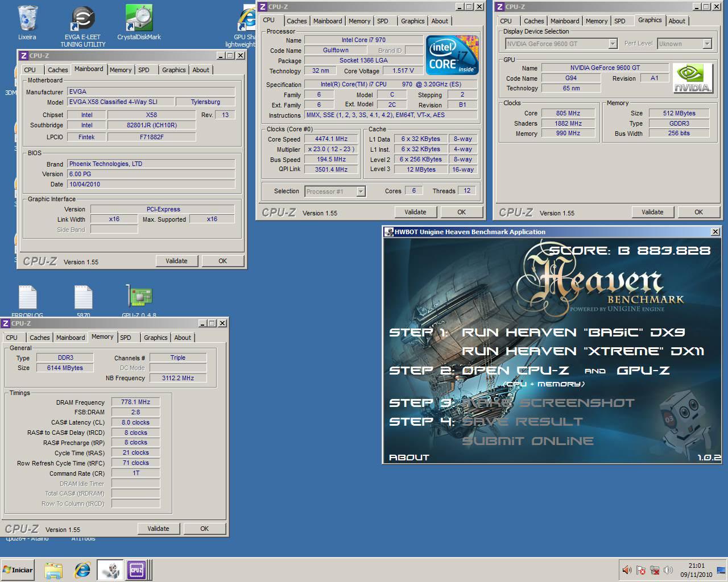Open Mainboard tab in the CPU window
Viewport: 728px width, 582px height.
pyautogui.click(x=328, y=21)
